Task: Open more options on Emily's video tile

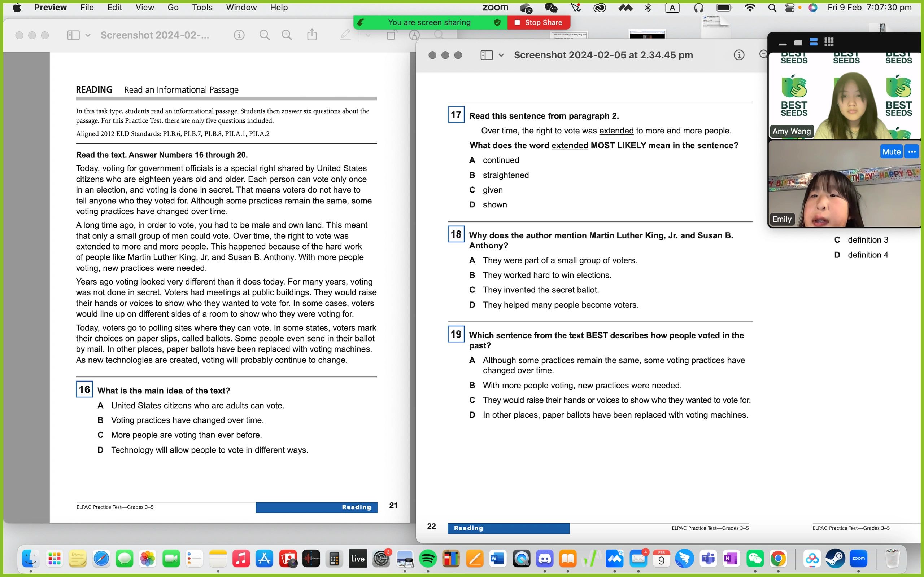Action: coord(912,151)
